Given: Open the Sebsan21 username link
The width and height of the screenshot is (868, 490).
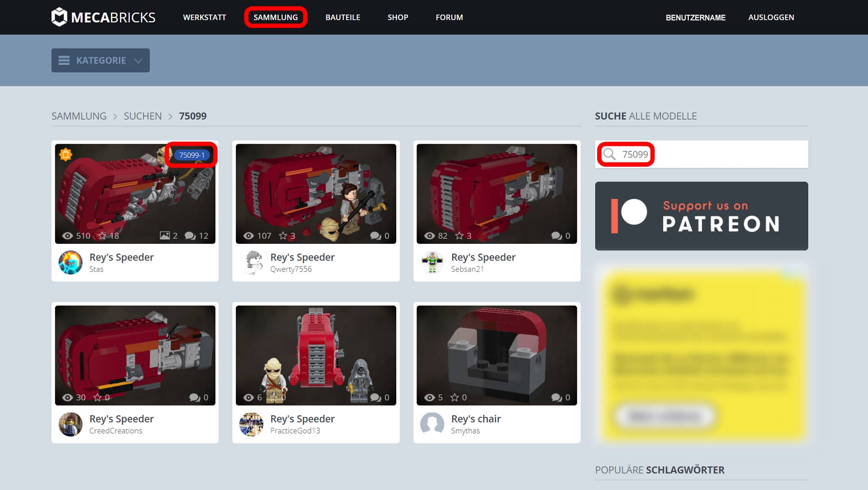Looking at the screenshot, I should click(467, 269).
